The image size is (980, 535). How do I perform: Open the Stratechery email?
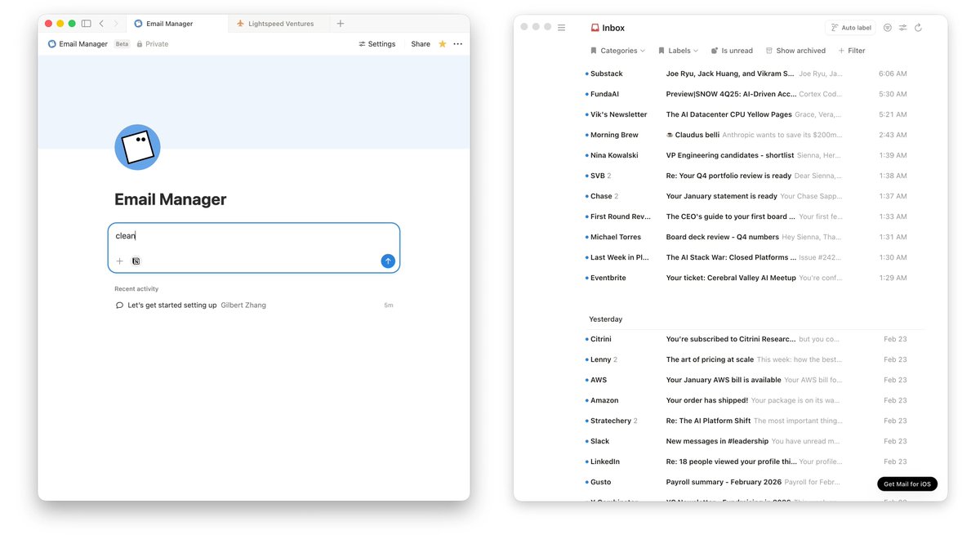pos(746,421)
